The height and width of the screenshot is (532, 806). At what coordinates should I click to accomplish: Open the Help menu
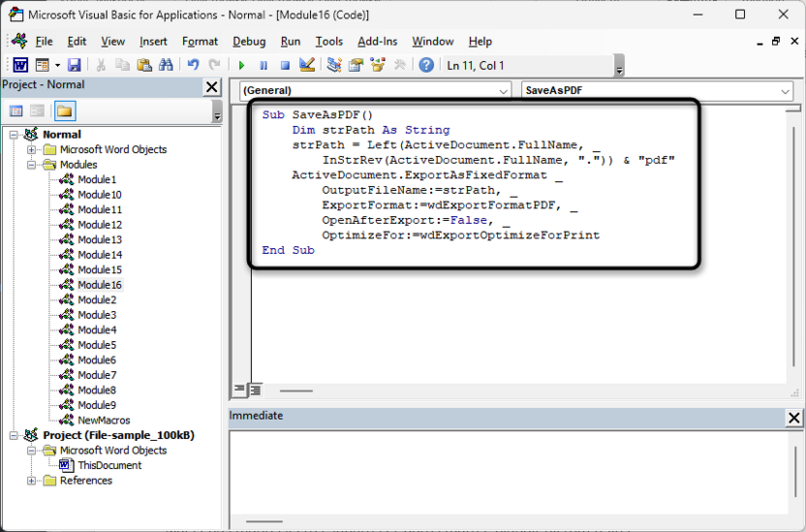click(x=480, y=42)
